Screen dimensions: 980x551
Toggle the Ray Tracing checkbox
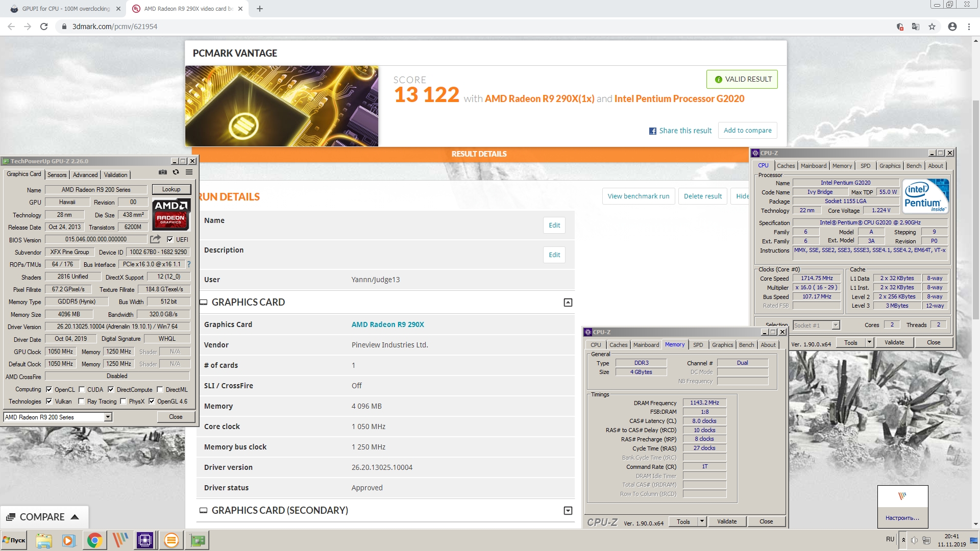[81, 402]
